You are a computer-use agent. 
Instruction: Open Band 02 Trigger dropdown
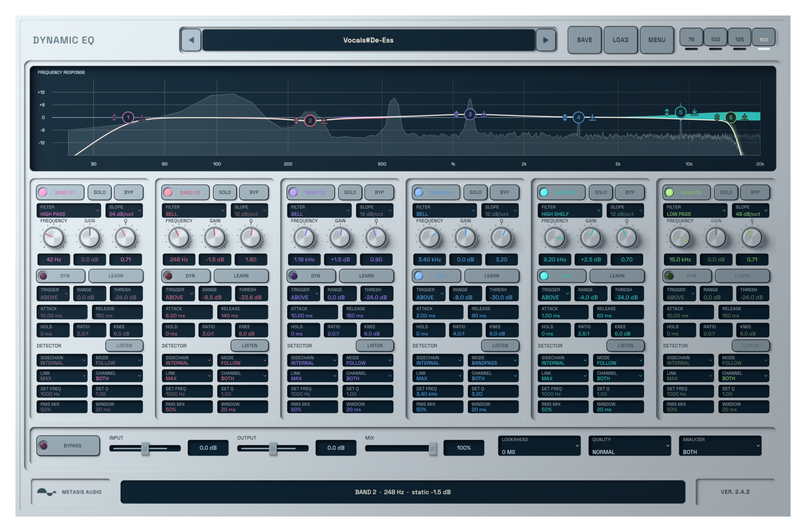pos(178,293)
